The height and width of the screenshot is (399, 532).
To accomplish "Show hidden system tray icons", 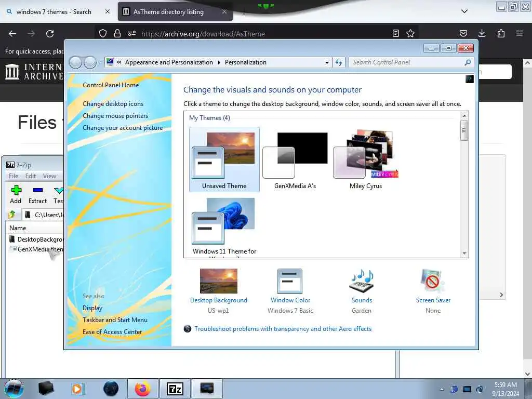I will (442, 389).
